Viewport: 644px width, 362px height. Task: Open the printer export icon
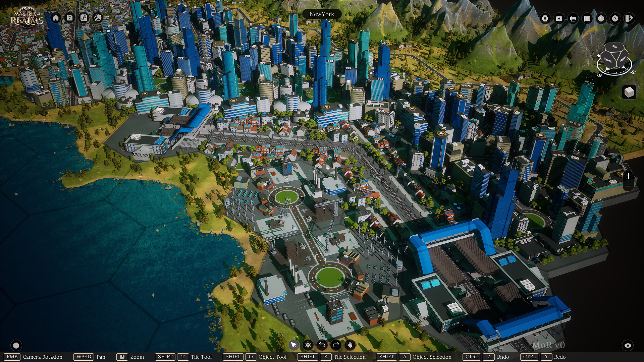[x=573, y=19]
